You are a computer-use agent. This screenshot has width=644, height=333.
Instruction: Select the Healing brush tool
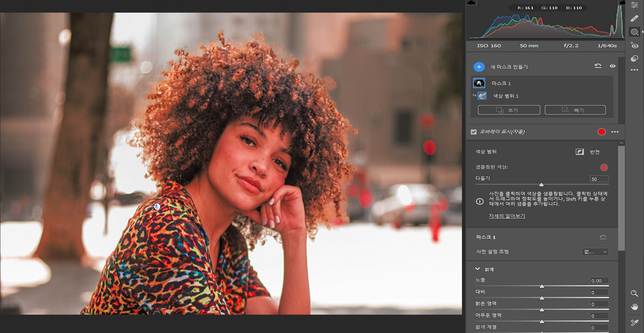(x=634, y=19)
